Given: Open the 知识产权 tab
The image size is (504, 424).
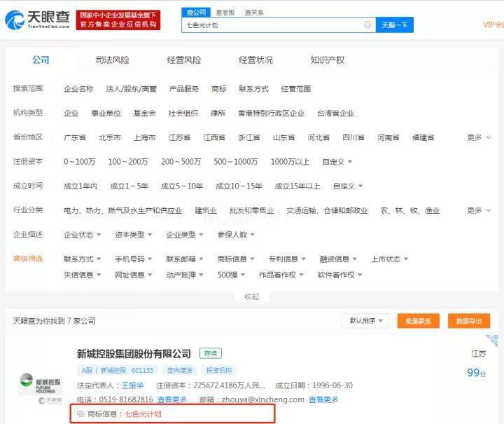Looking at the screenshot, I should pyautogui.click(x=327, y=60).
